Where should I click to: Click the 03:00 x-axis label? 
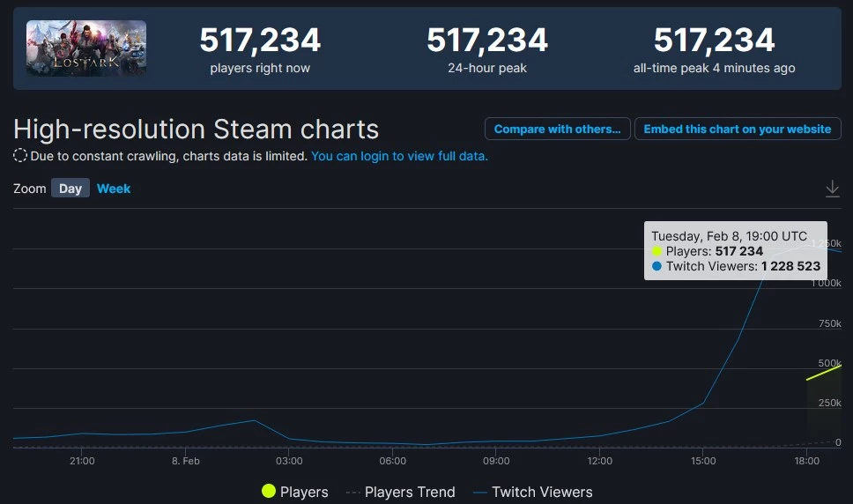coord(289,461)
